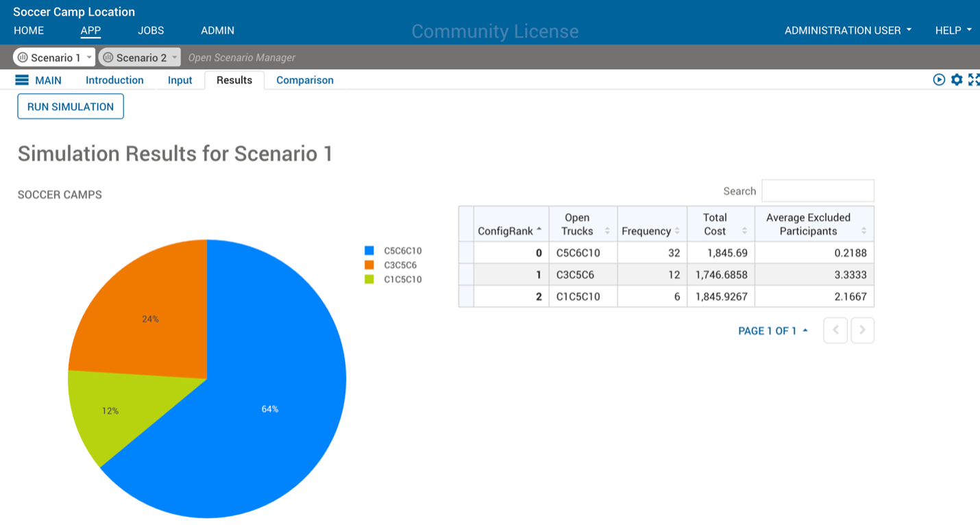Image resolution: width=980 pixels, height=525 pixels.
Task: Click the run/play icon in the tab bar
Action: pyautogui.click(x=939, y=80)
